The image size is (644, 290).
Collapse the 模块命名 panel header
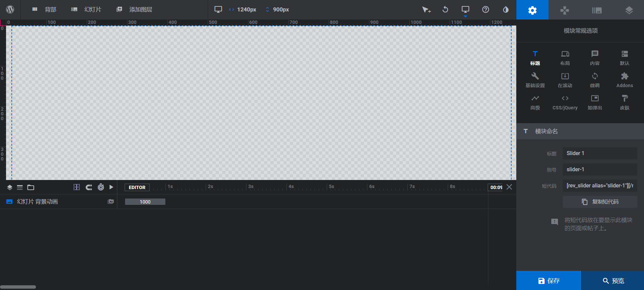point(580,131)
